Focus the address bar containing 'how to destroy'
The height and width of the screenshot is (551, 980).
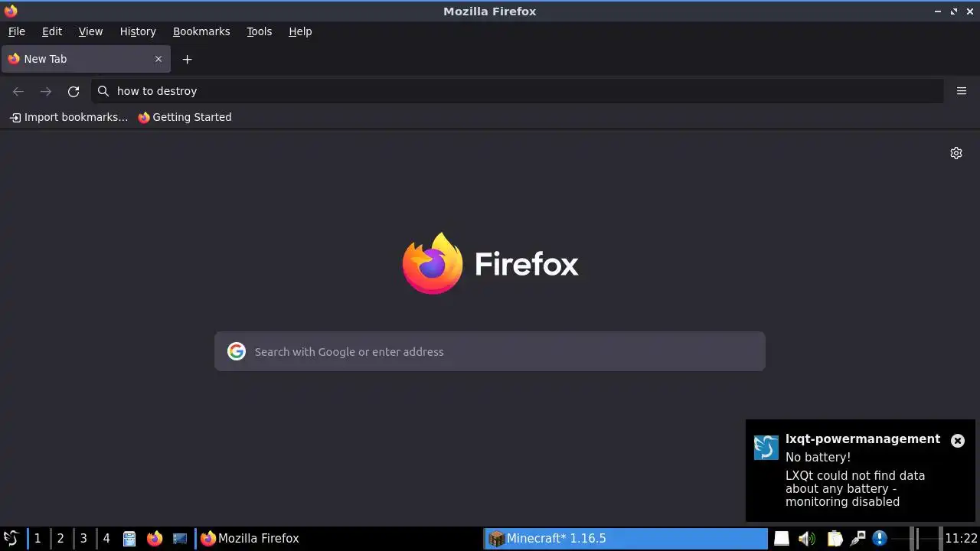pyautogui.click(x=517, y=91)
